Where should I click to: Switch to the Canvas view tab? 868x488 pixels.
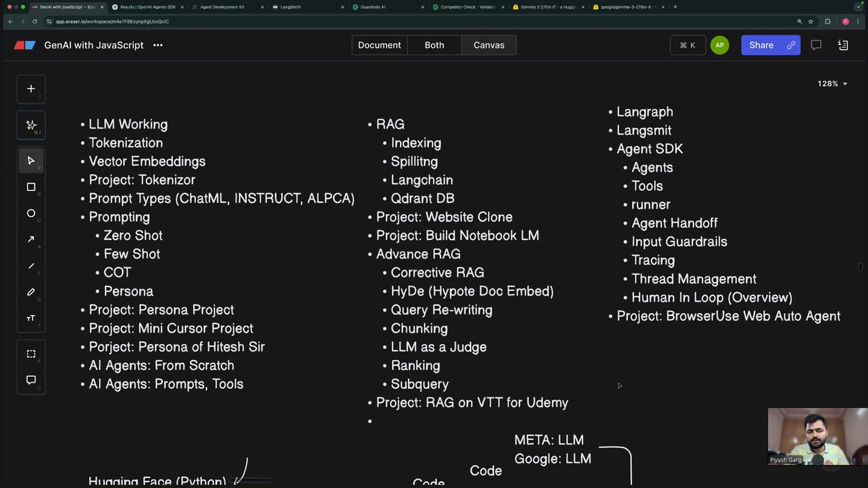pos(489,45)
